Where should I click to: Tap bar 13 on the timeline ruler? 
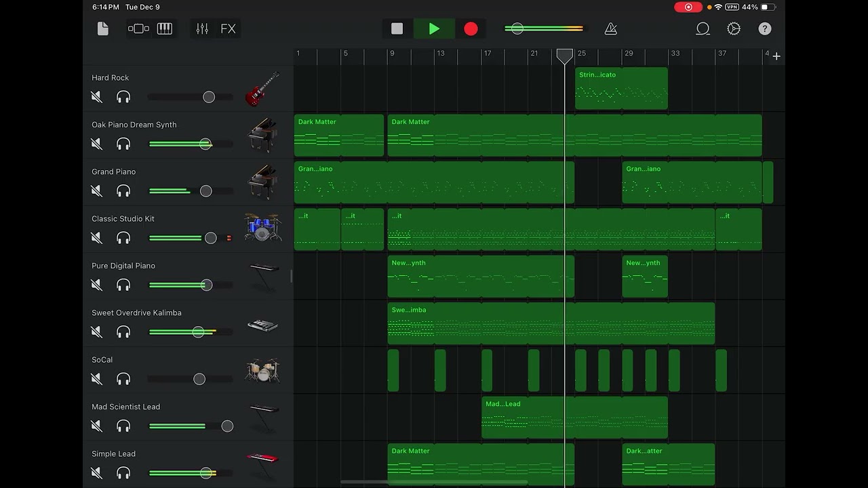(441, 54)
